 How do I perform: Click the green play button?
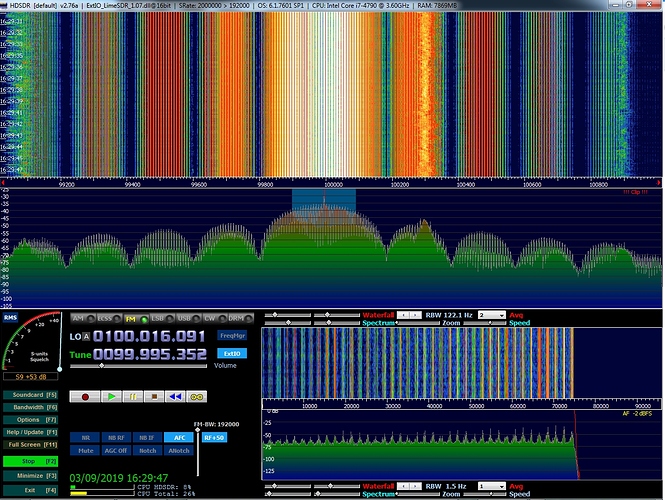click(x=112, y=397)
